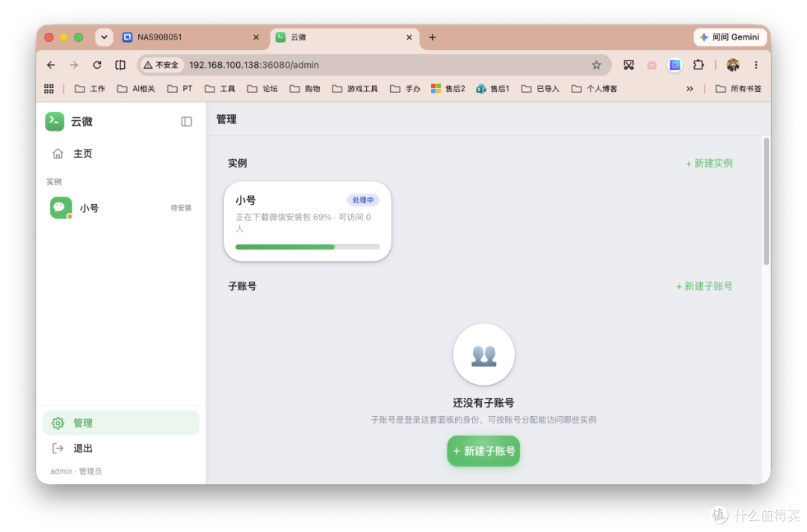This screenshot has height=532, width=807.
Task: Show more bookmarks with the chevron
Action: click(689, 88)
